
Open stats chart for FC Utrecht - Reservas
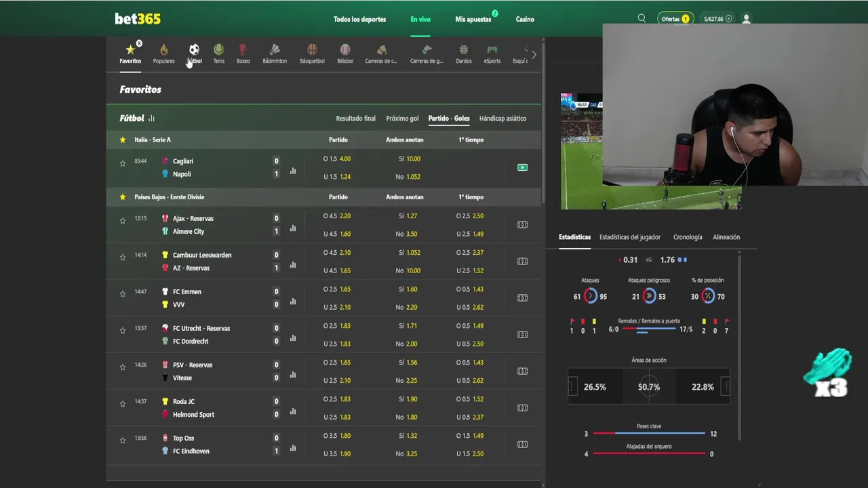293,338
